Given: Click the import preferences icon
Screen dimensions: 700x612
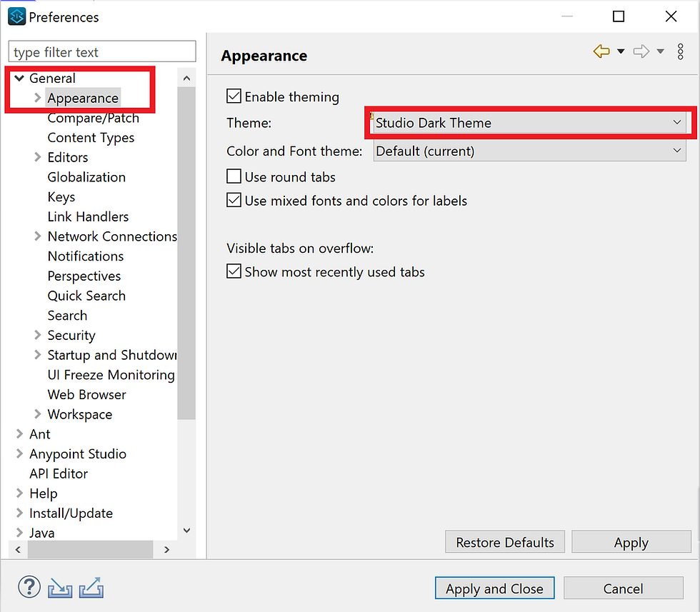Looking at the screenshot, I should point(60,588).
